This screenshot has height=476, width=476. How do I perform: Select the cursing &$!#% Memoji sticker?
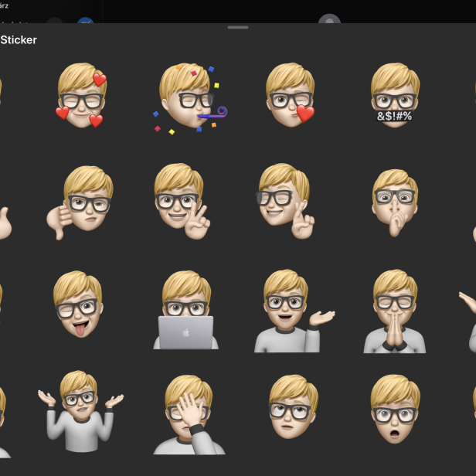coord(395,95)
